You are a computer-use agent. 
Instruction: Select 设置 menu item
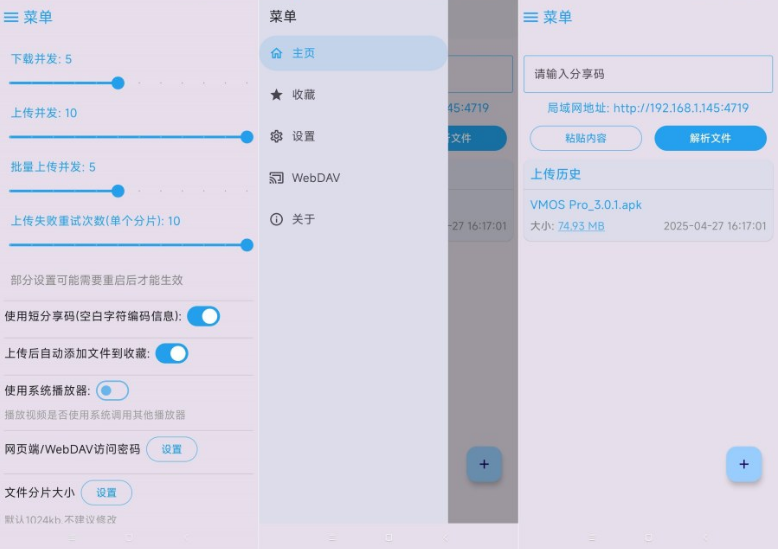pos(353,136)
